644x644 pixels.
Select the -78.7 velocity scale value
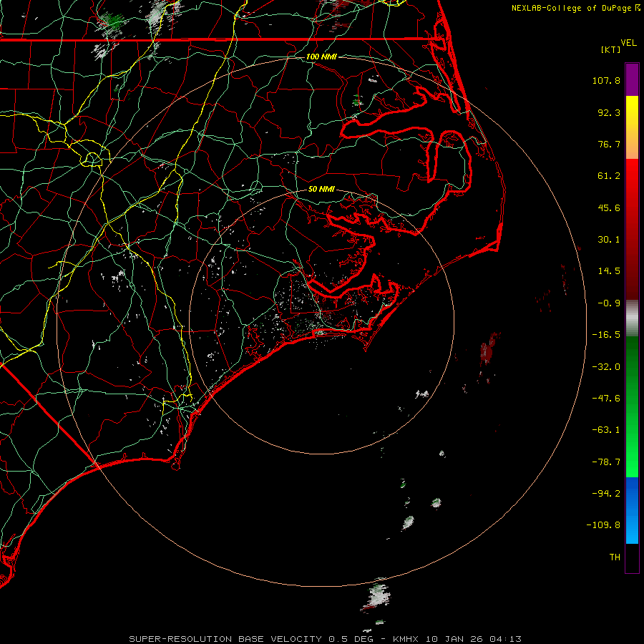(x=606, y=462)
